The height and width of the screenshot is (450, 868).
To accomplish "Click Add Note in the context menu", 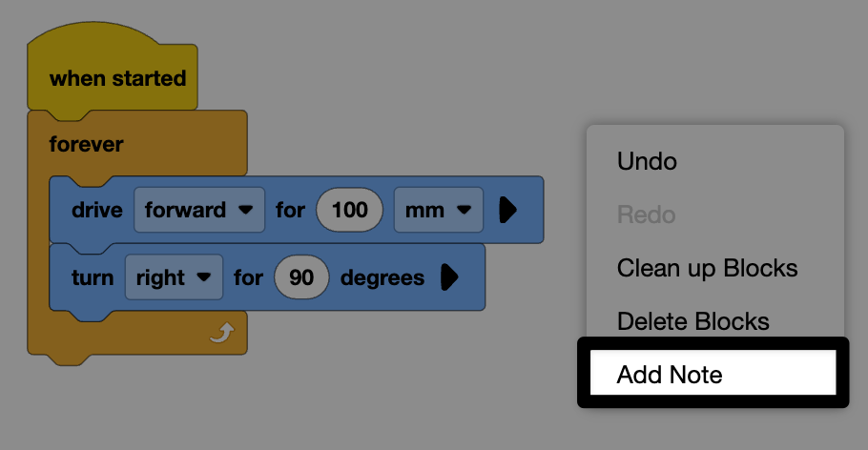I will coord(670,375).
